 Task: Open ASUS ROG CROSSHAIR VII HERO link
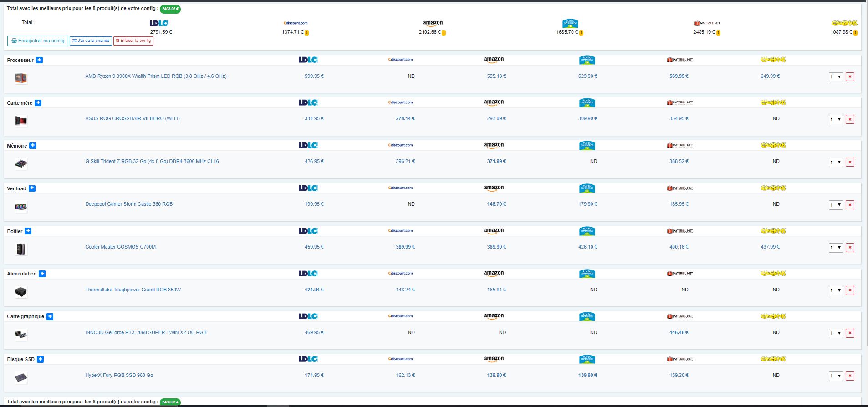pos(133,118)
